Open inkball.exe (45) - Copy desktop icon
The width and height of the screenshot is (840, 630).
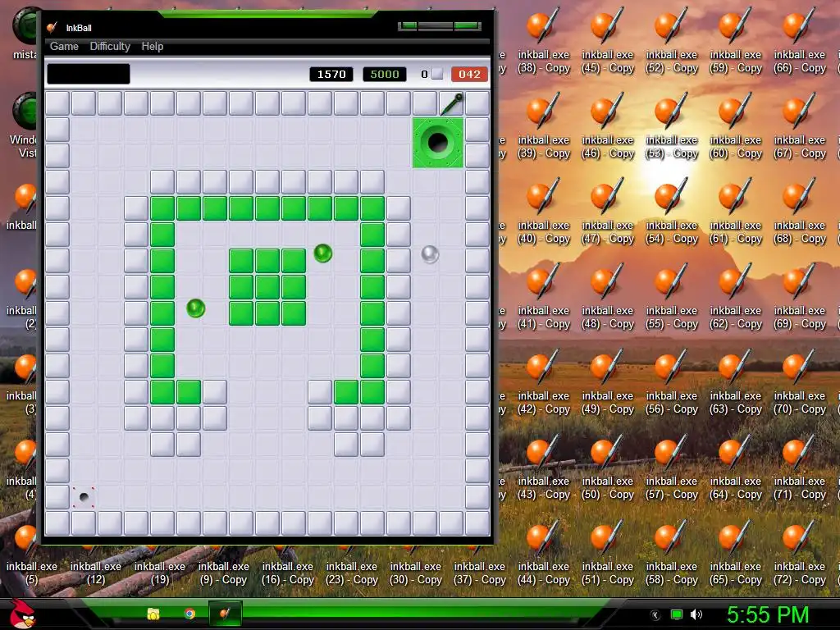[608, 42]
